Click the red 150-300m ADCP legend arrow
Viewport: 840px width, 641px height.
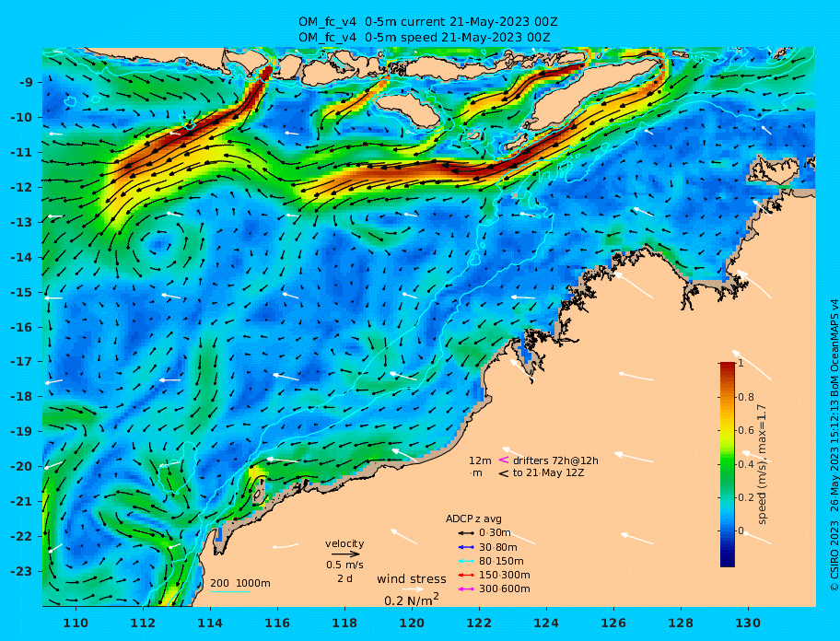pyautogui.click(x=467, y=575)
